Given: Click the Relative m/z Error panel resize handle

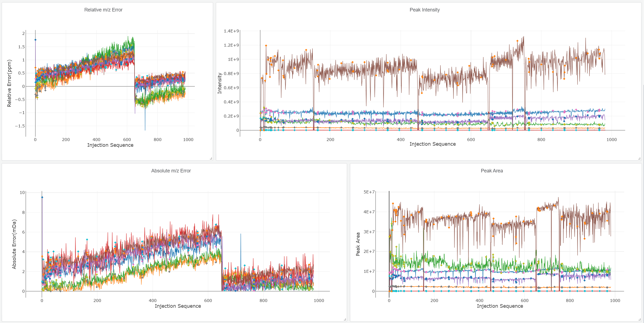Looking at the screenshot, I should [x=211, y=158].
